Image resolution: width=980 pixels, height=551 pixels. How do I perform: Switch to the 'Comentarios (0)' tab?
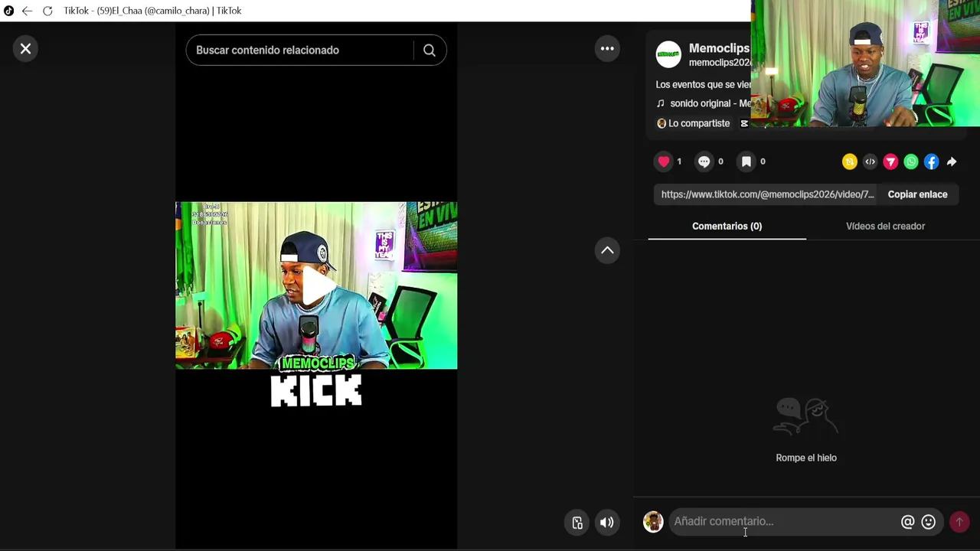727,227
